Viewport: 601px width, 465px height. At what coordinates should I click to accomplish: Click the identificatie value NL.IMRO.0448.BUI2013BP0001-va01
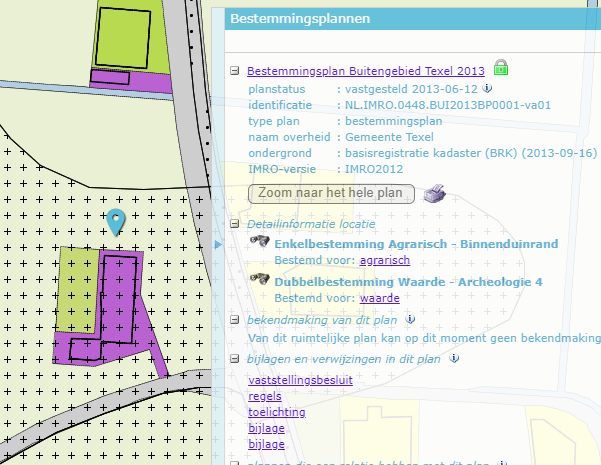tap(448, 105)
